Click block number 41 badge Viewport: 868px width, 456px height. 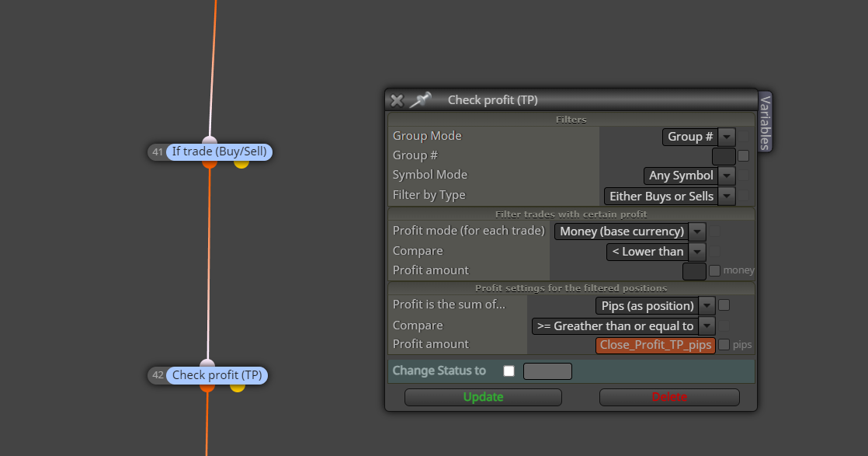point(158,151)
